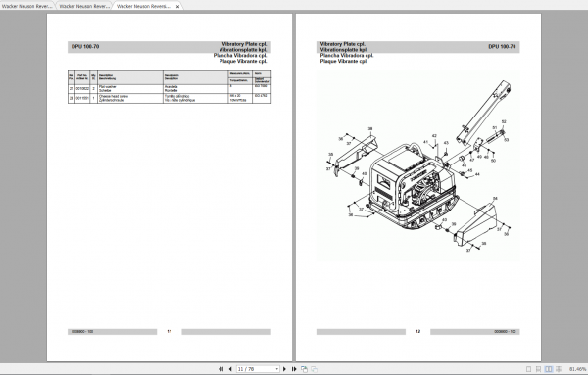588x375 pixels.
Task: Switch to continuous page view
Action: 538,369
